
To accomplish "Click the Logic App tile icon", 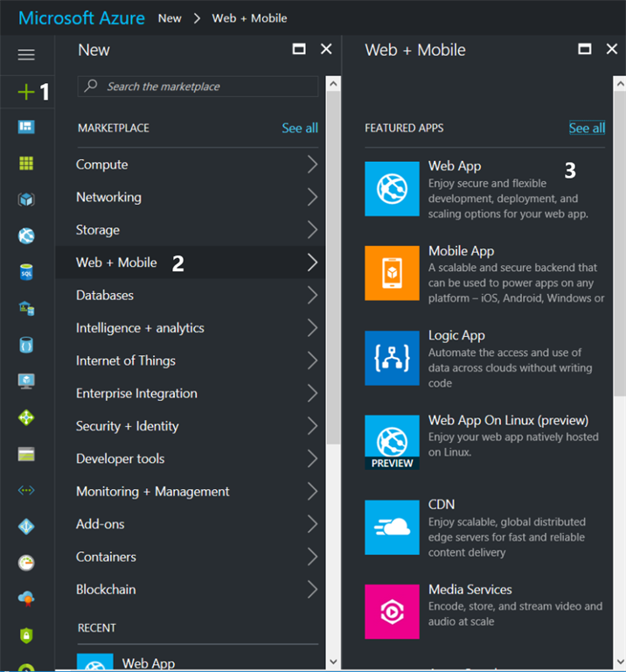I will point(392,358).
